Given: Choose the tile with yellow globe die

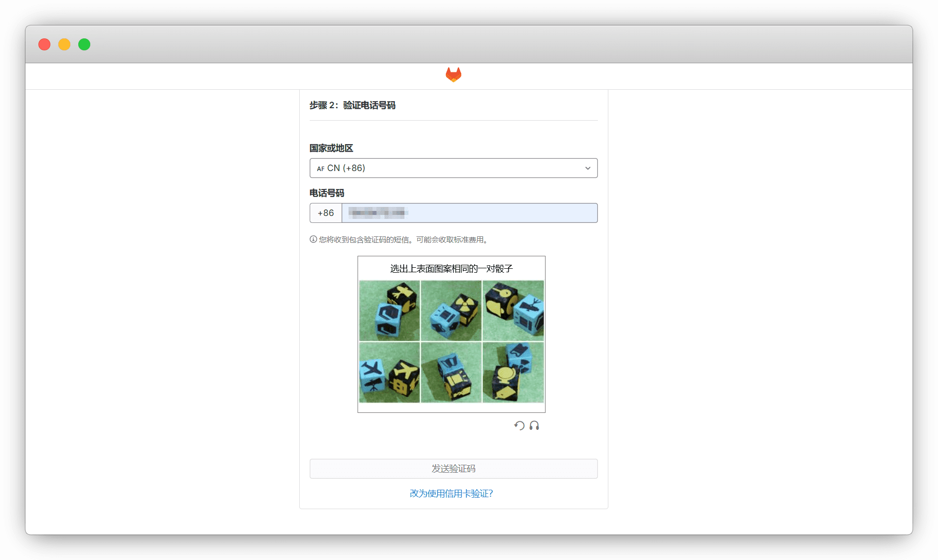Looking at the screenshot, I should (x=513, y=372).
